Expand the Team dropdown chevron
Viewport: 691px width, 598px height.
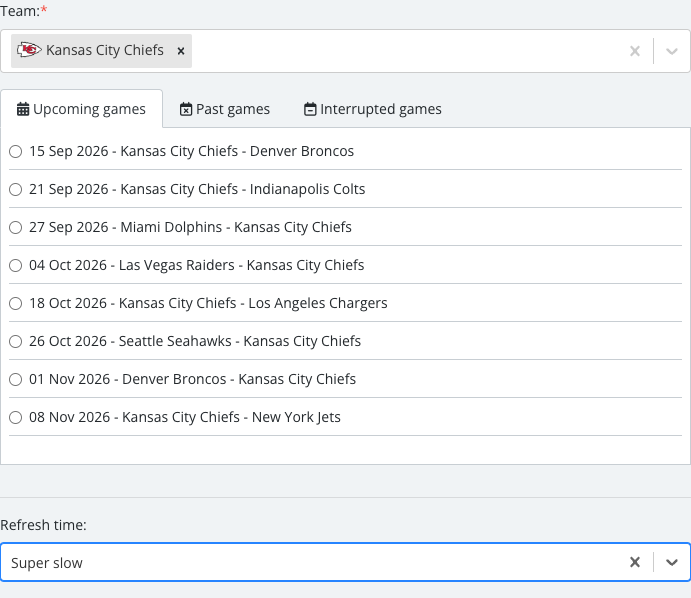672,51
